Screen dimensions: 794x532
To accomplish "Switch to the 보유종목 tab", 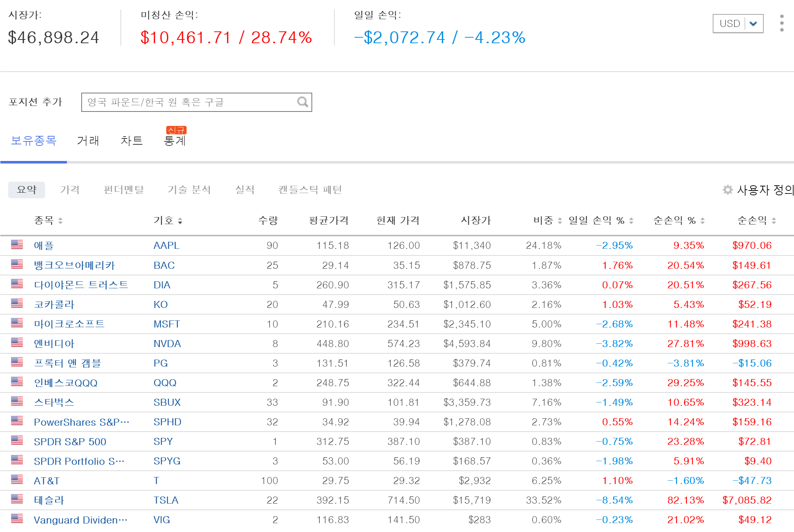I will (34, 141).
